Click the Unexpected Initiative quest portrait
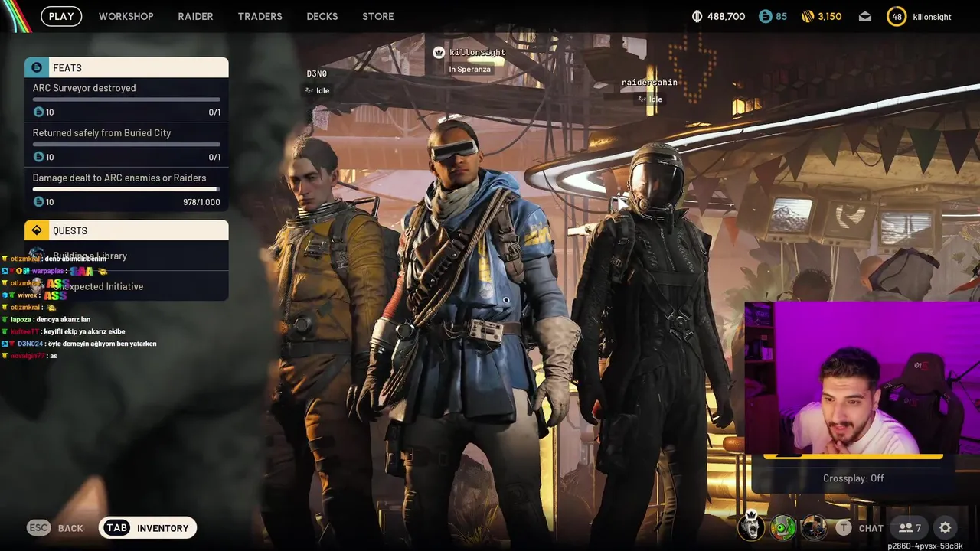Image resolution: width=980 pixels, height=551 pixels. [x=37, y=285]
